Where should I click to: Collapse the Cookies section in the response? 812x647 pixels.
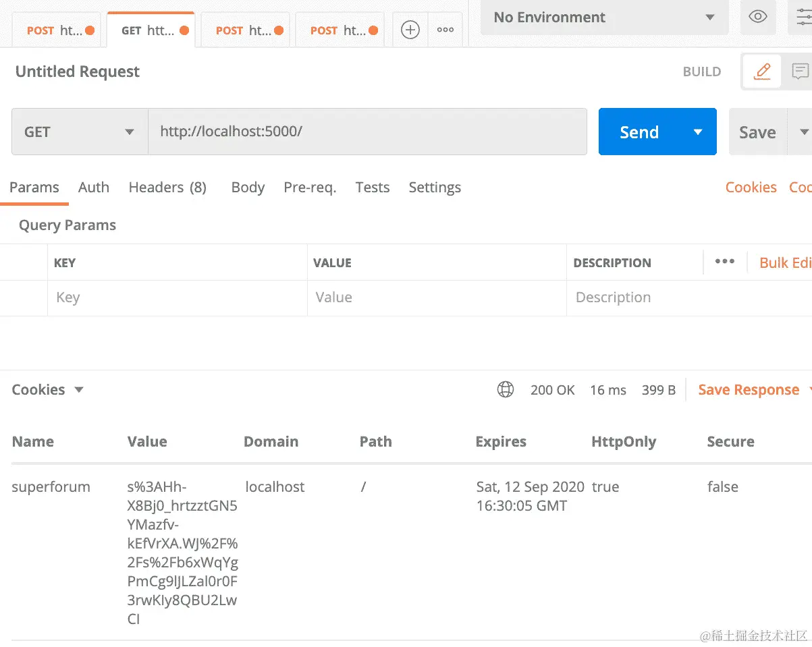click(x=78, y=389)
